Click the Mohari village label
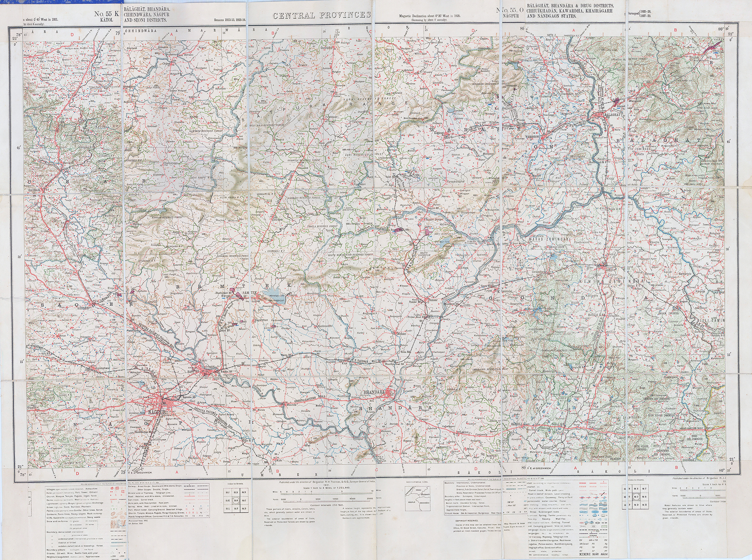The height and width of the screenshot is (560, 752). [x=399, y=333]
